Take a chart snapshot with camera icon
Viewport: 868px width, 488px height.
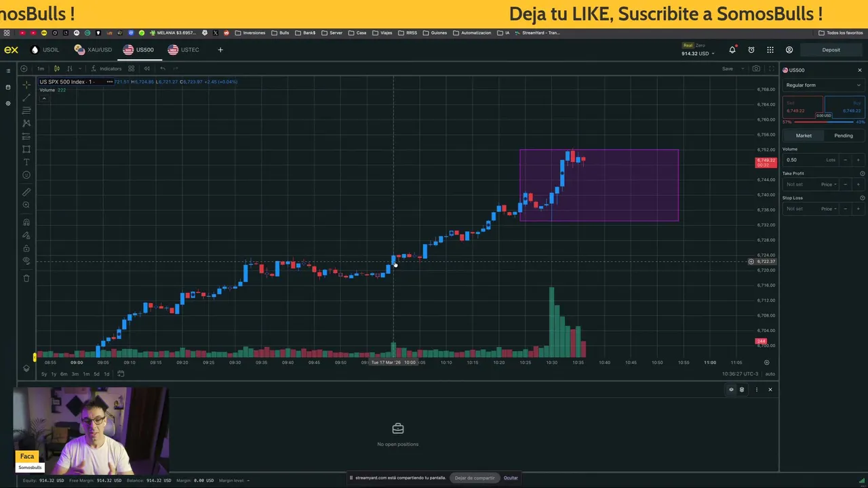tap(756, 68)
